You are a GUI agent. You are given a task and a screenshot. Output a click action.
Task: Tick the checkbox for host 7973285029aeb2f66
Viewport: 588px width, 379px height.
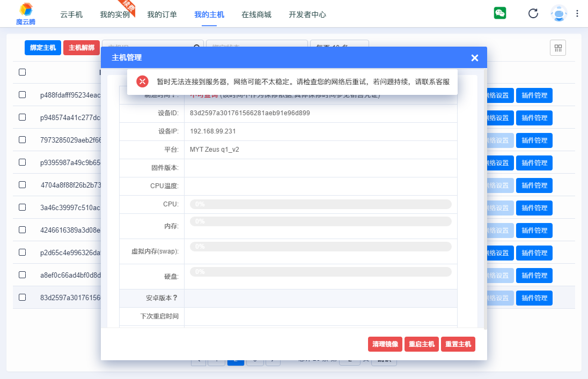click(22, 140)
